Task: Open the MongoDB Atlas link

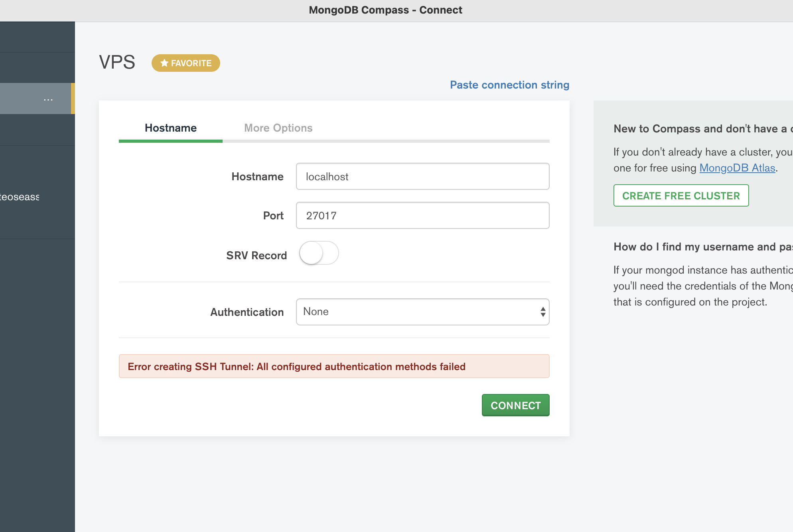Action: coord(737,168)
